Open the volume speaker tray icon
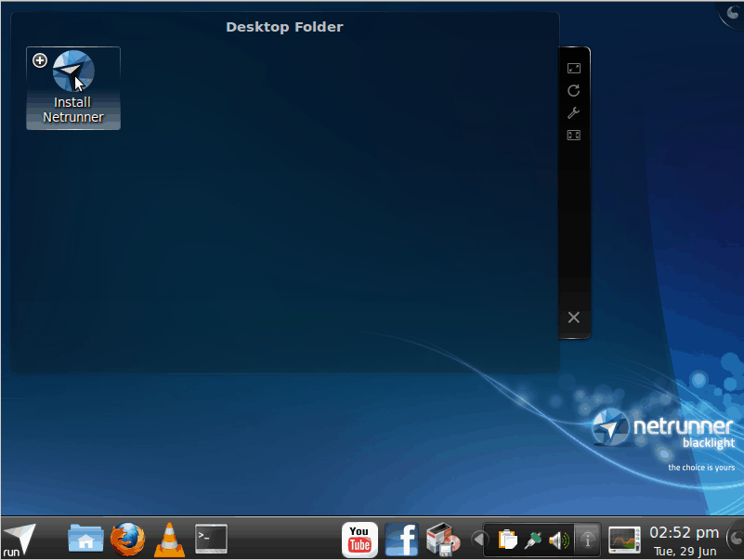Screen dimensions: 744x560 tap(559, 540)
